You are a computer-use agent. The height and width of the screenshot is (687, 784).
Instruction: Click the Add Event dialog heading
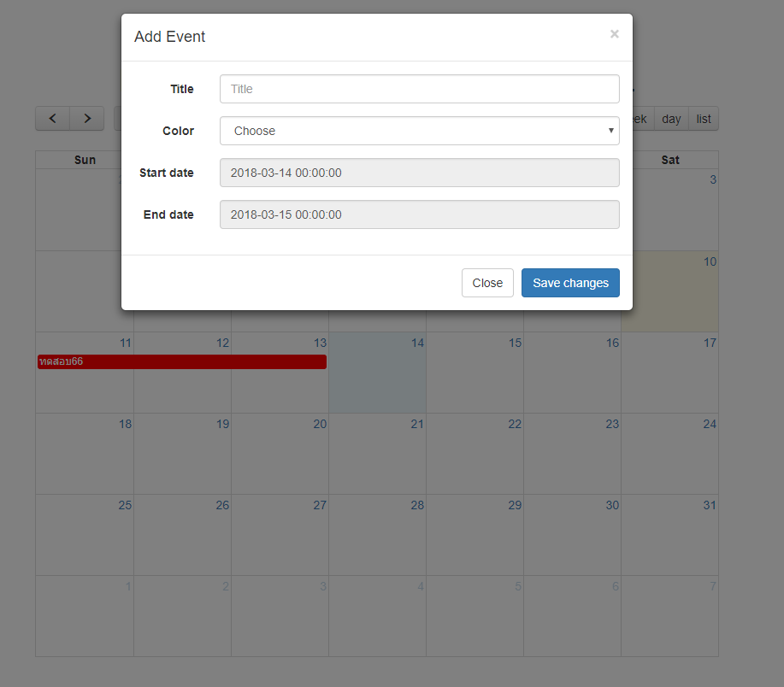(x=169, y=37)
